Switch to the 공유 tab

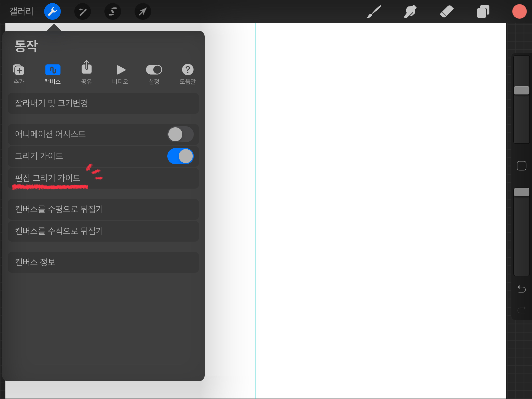pyautogui.click(x=87, y=74)
